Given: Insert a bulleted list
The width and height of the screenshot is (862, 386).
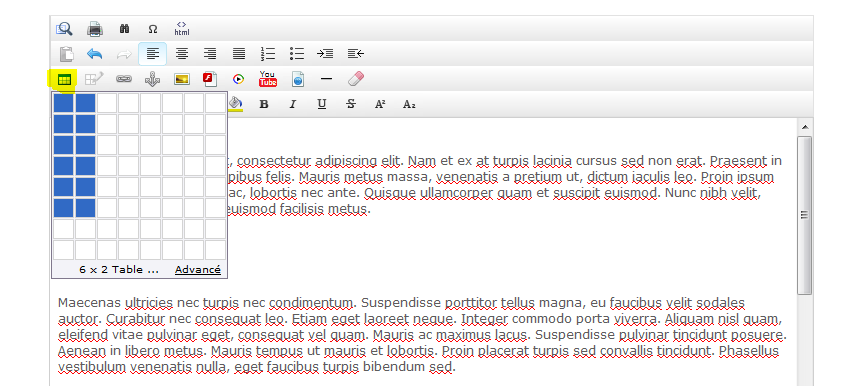Looking at the screenshot, I should tap(297, 54).
